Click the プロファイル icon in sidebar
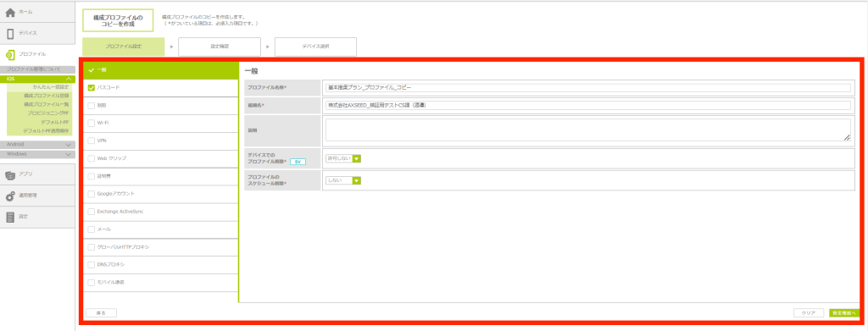Image resolution: width=868 pixels, height=331 pixels. click(10, 54)
